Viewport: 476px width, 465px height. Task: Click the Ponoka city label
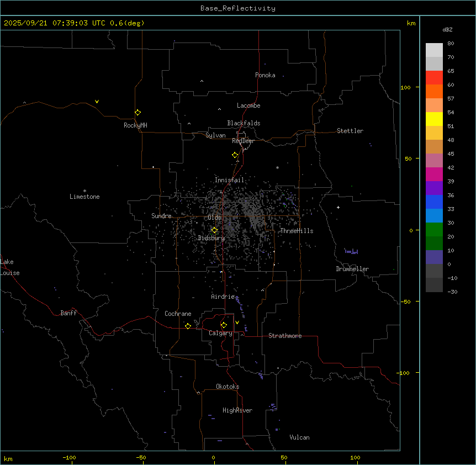pos(265,75)
